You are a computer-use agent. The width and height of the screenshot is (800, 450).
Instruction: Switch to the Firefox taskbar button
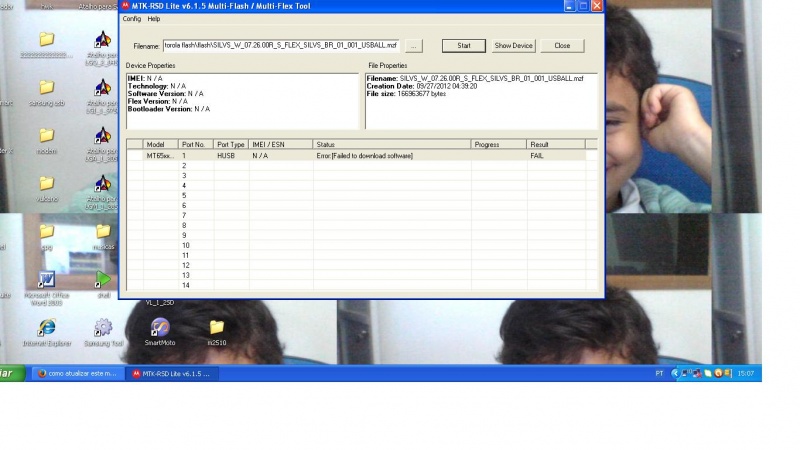point(78,373)
